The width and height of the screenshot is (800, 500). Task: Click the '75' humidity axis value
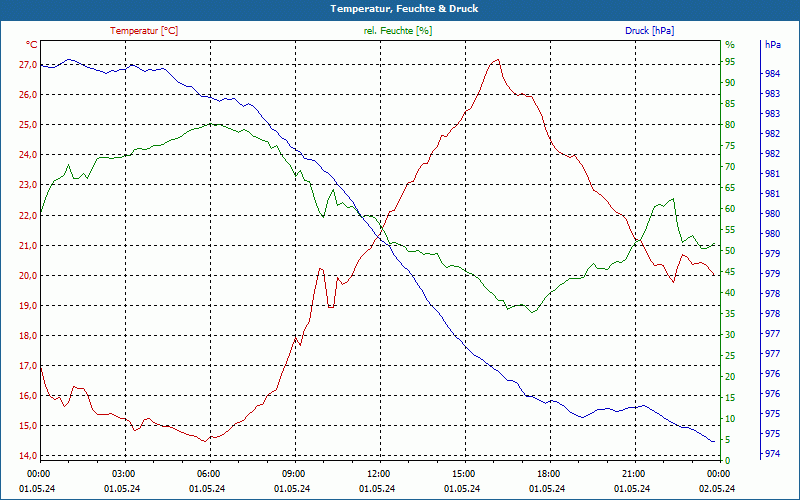730,146
